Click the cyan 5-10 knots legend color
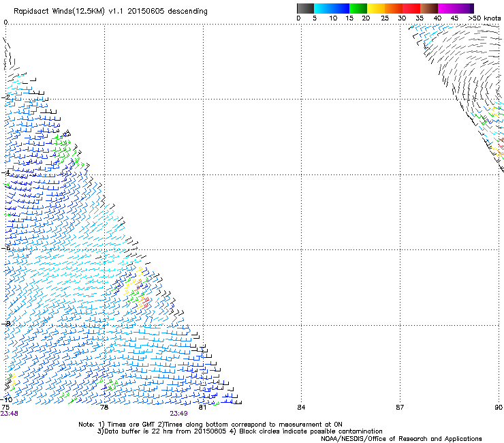The image size is (504, 443). pyautogui.click(x=322, y=8)
